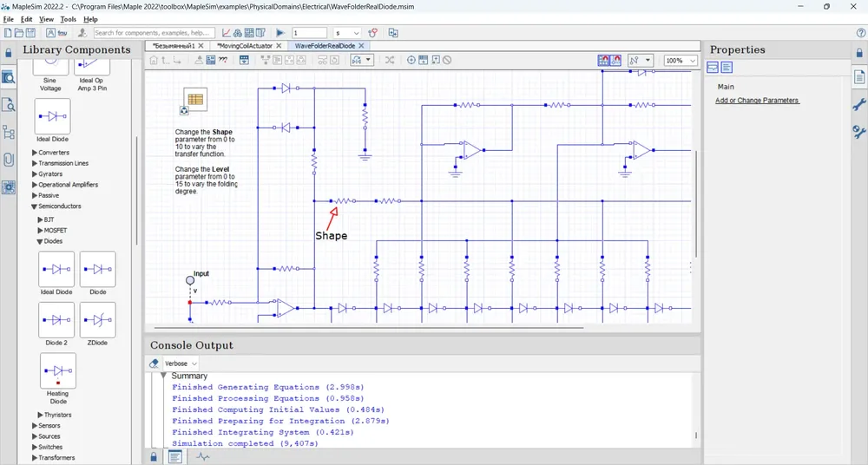This screenshot has width=868, height=465.
Task: Click the target probe icon in diagram toolbar
Action: (411, 61)
